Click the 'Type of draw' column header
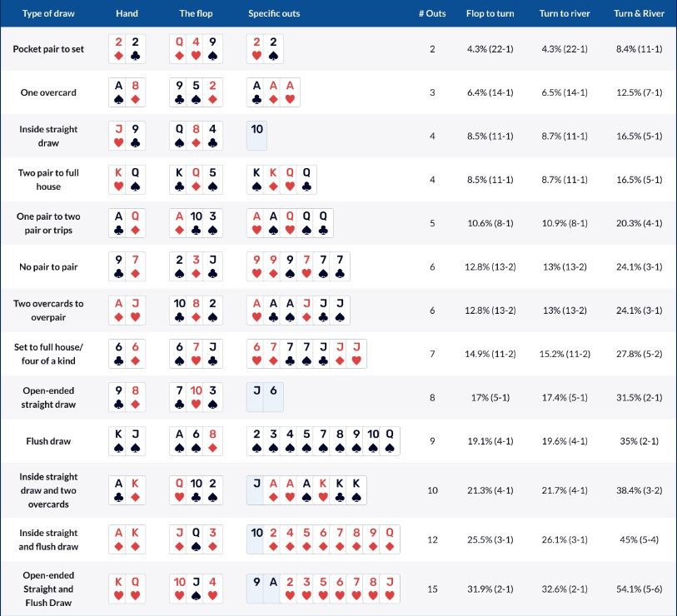 (x=48, y=13)
